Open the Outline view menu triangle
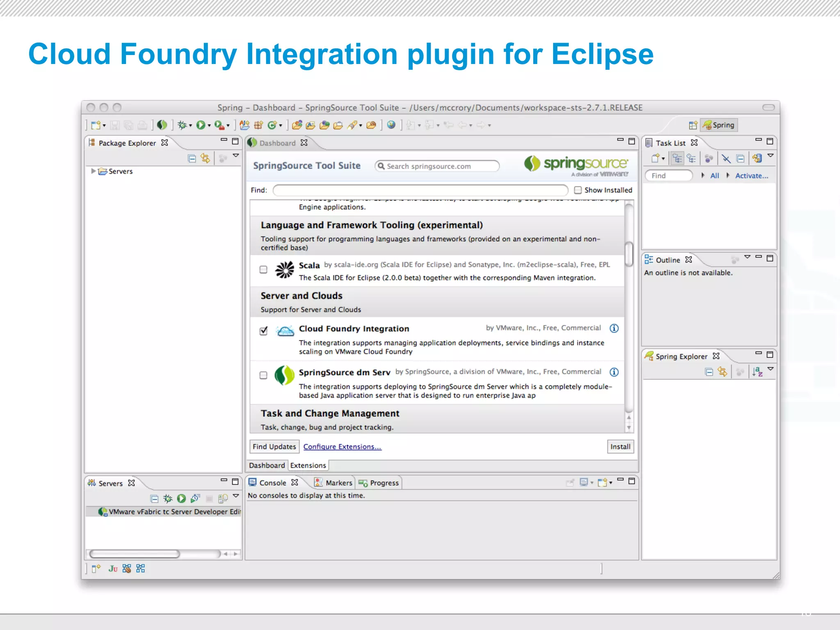840x630 pixels. pyautogui.click(x=747, y=257)
